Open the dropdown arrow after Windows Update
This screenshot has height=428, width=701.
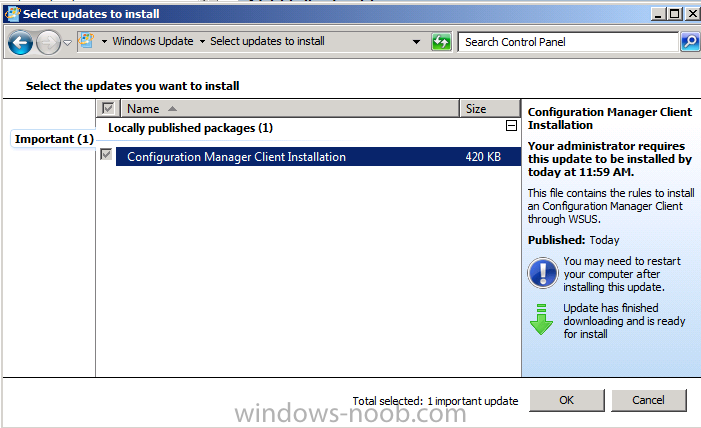[x=202, y=42]
